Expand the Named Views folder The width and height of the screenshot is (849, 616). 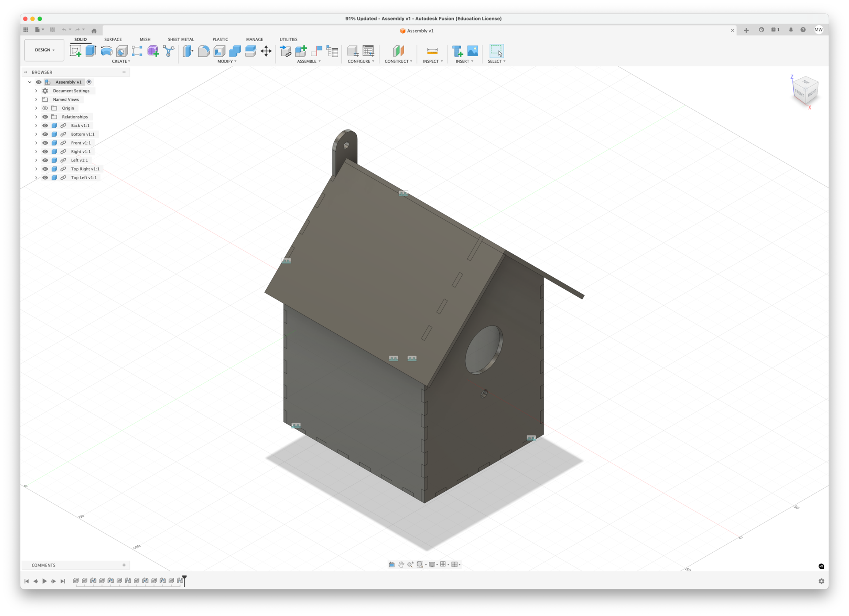36,99
